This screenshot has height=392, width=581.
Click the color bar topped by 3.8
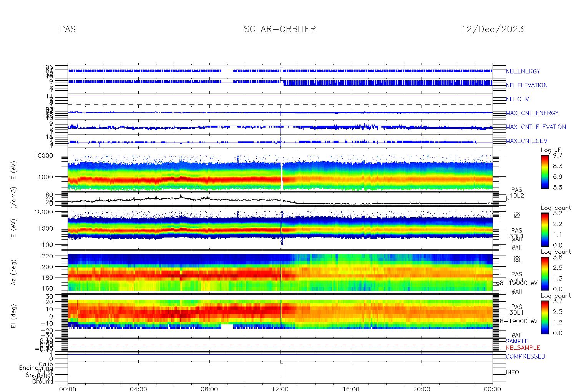point(545,273)
